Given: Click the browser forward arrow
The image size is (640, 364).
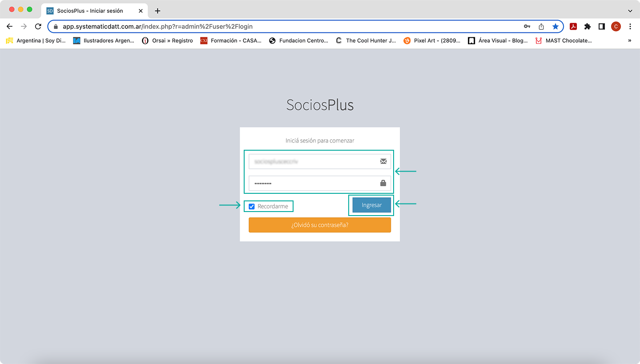Looking at the screenshot, I should point(24,27).
